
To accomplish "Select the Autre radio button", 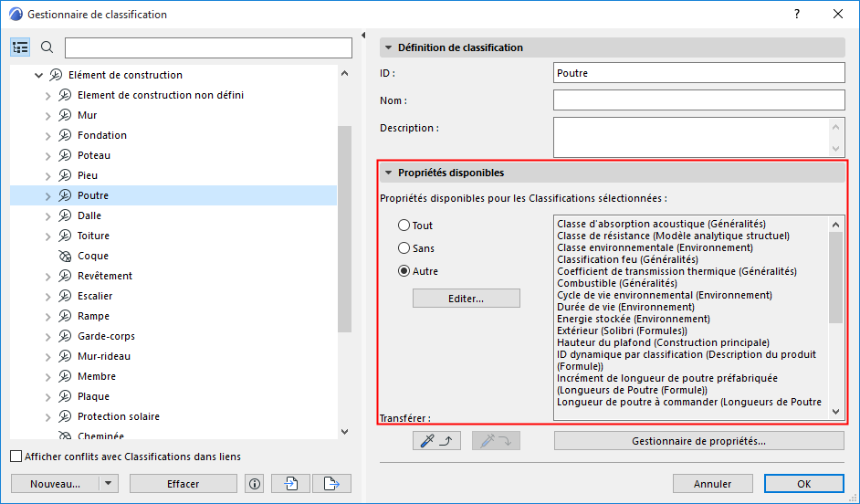I will [404, 271].
